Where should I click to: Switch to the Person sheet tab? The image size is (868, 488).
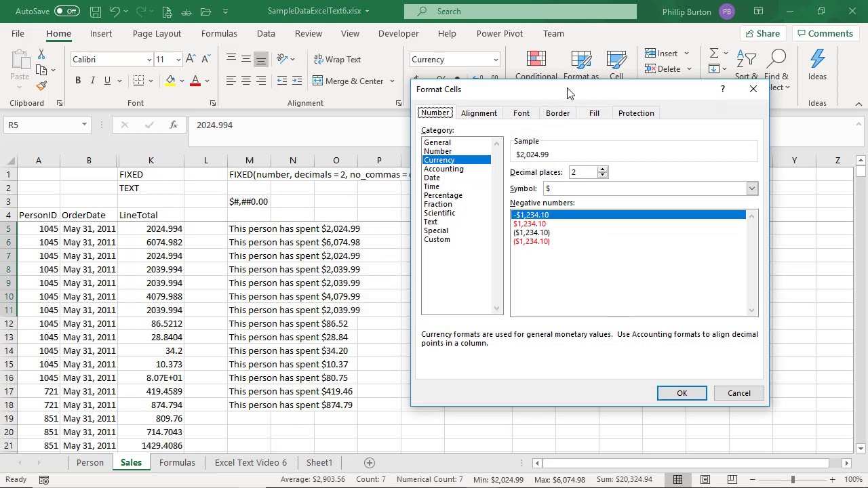tap(90, 462)
